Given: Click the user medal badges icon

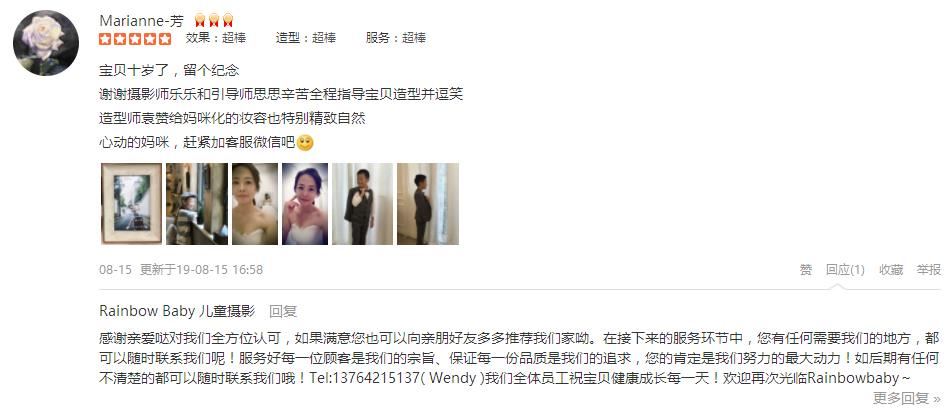Looking at the screenshot, I should click(214, 21).
